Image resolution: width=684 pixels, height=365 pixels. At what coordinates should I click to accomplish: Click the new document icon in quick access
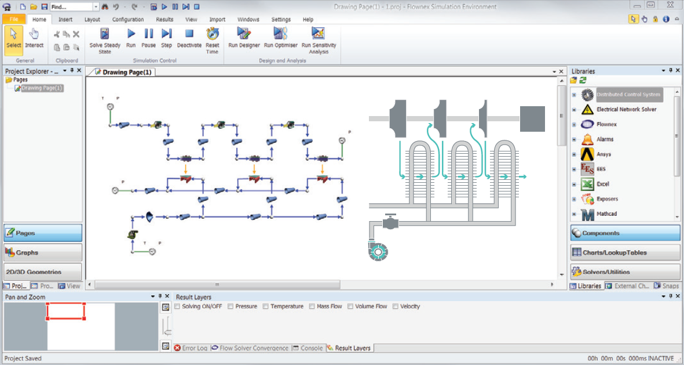(x=23, y=7)
